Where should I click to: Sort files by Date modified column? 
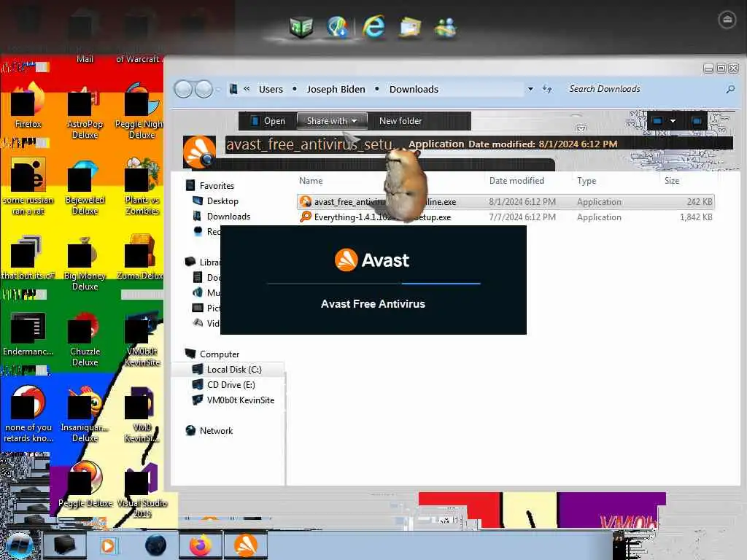pos(516,181)
